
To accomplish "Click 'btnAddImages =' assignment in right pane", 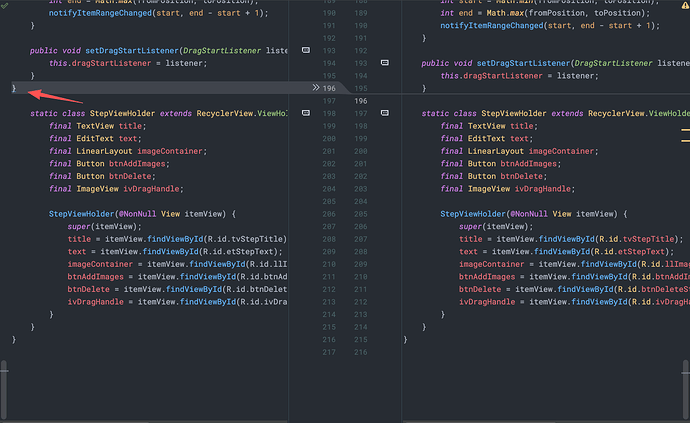I will pyautogui.click(x=492, y=276).
